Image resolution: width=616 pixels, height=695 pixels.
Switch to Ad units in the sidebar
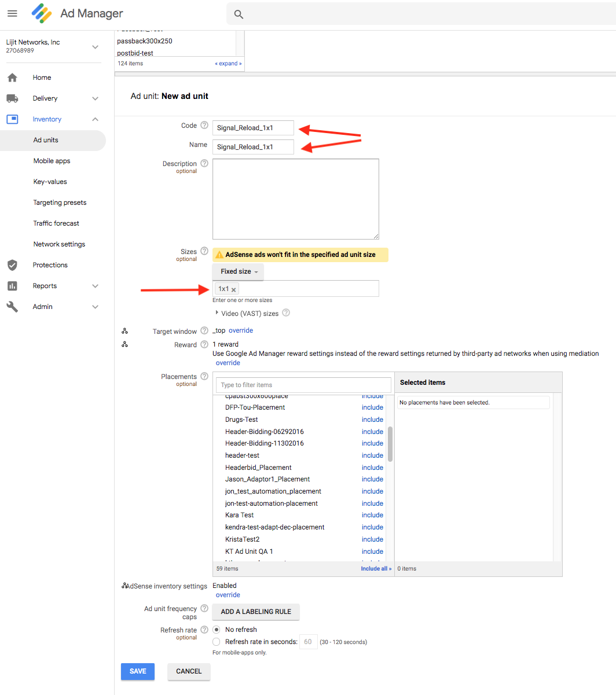(x=46, y=139)
